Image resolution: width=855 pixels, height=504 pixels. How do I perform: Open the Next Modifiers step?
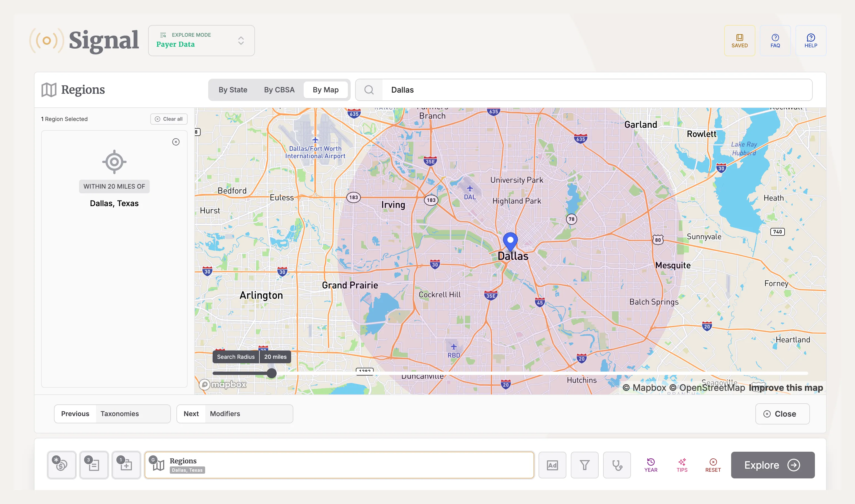[234, 414]
